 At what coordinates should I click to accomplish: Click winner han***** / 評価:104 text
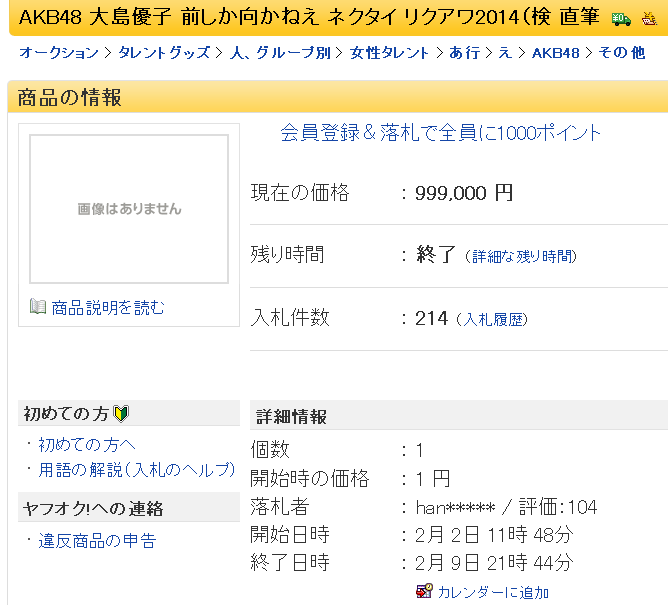(506, 507)
